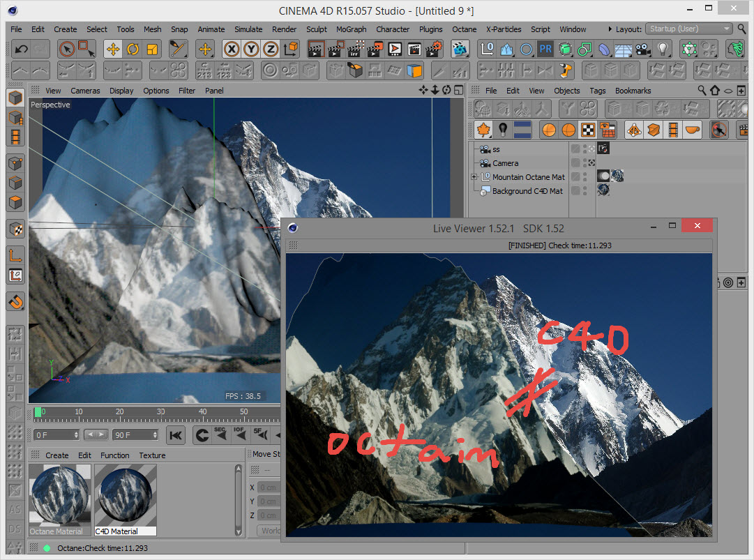
Task: Toggle the coordinate system cube icon
Action: click(x=291, y=49)
